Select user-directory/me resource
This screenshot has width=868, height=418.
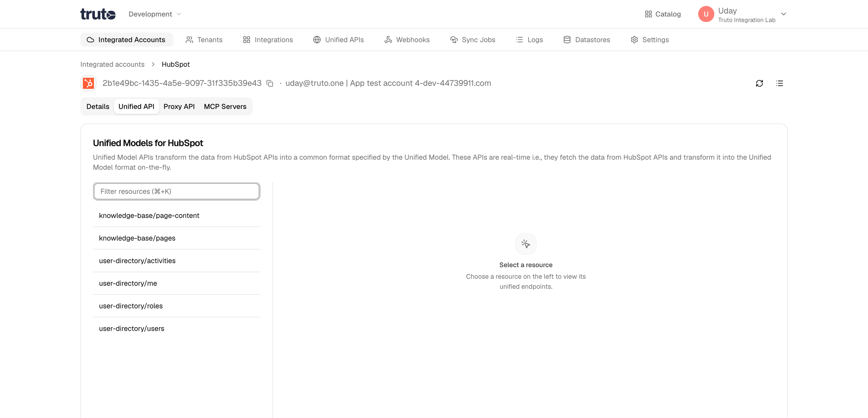(x=177, y=283)
